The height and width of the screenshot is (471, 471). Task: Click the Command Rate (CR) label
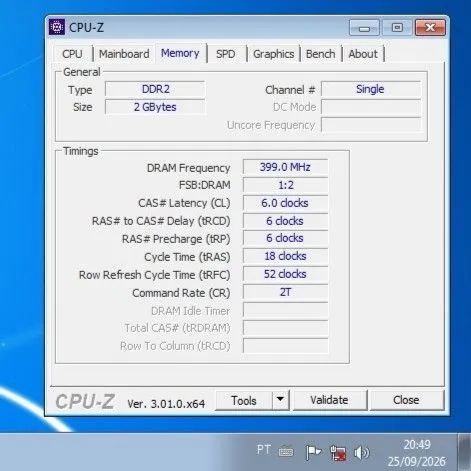point(181,293)
